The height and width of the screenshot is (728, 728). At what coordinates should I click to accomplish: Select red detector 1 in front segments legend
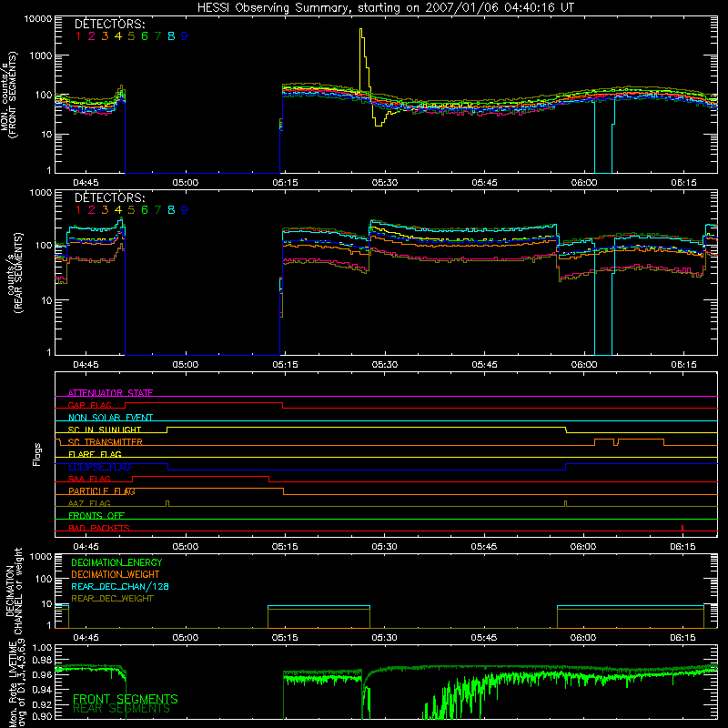[x=78, y=36]
